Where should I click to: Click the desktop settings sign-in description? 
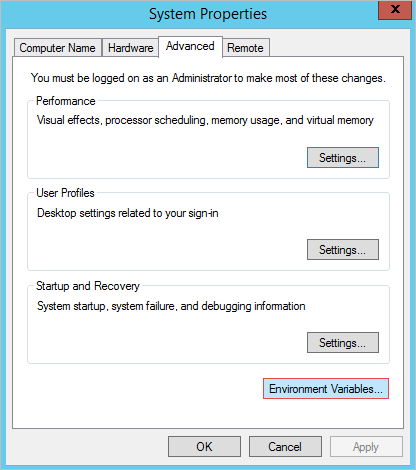click(x=128, y=213)
